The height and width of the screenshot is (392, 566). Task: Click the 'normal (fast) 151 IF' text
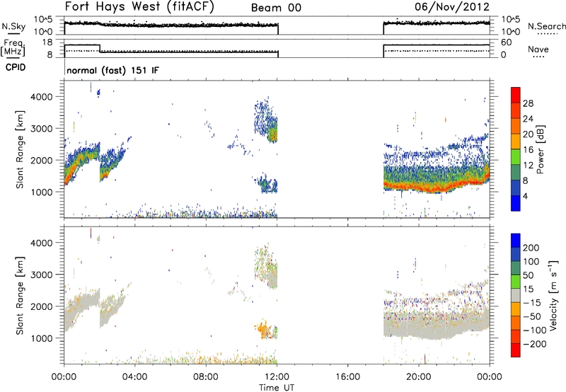113,70
